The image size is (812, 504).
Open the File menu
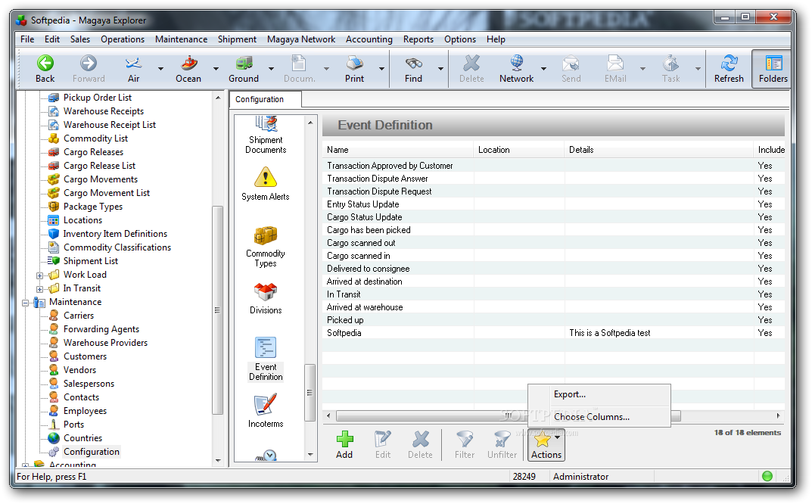coord(27,39)
